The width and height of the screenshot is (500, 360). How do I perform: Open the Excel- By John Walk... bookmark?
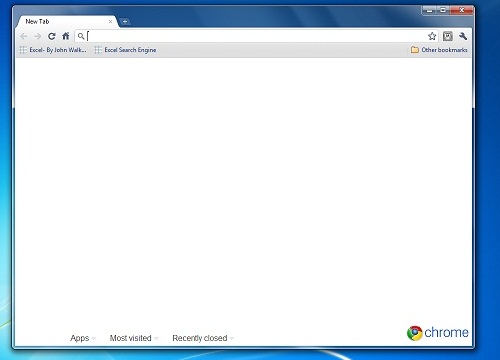53,50
